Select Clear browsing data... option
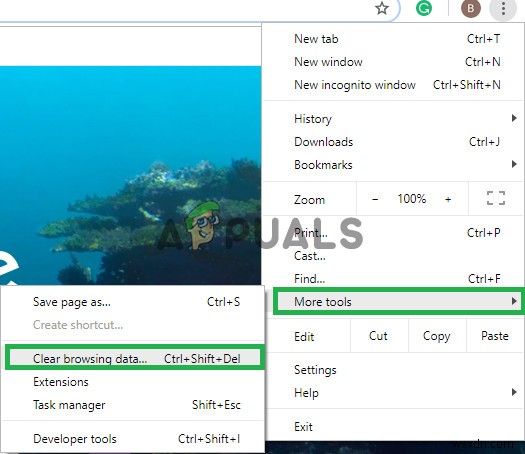The width and height of the screenshot is (525, 454). click(x=135, y=358)
